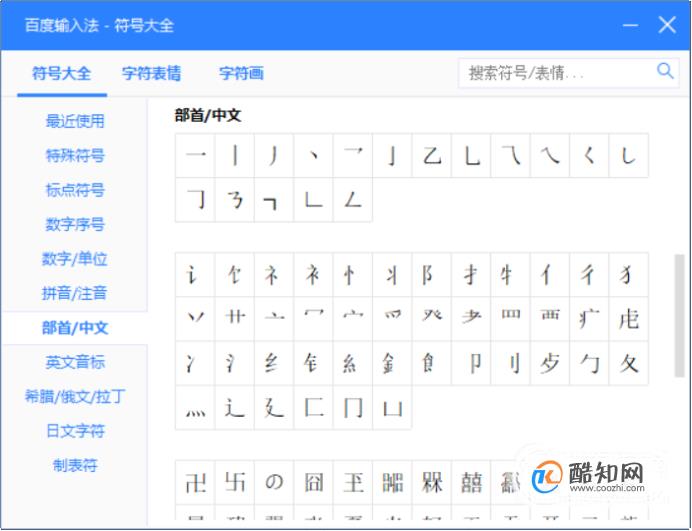Minimize the 符号大全 window
Image resolution: width=692 pixels, height=531 pixels.
tap(630, 25)
